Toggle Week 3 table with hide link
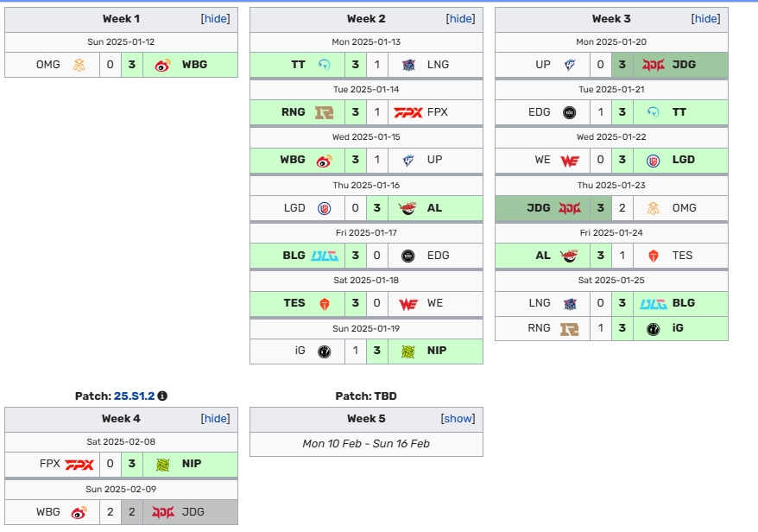 tap(706, 18)
